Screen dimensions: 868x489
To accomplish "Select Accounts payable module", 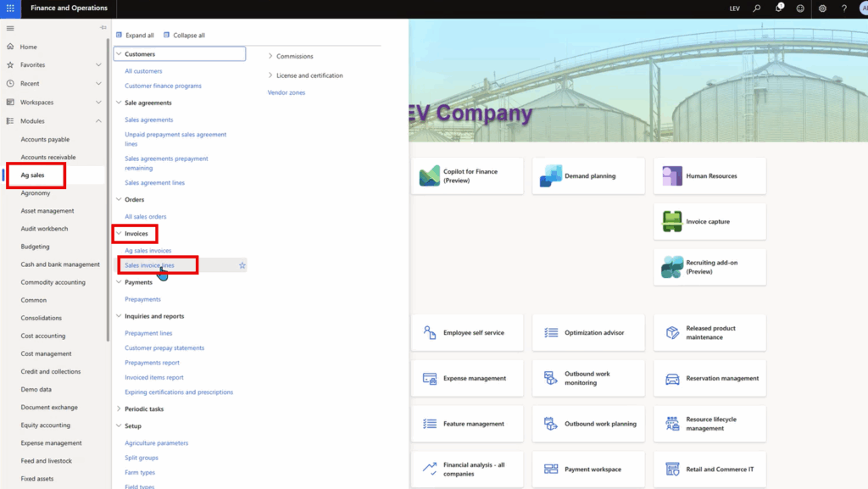I will (x=45, y=139).
